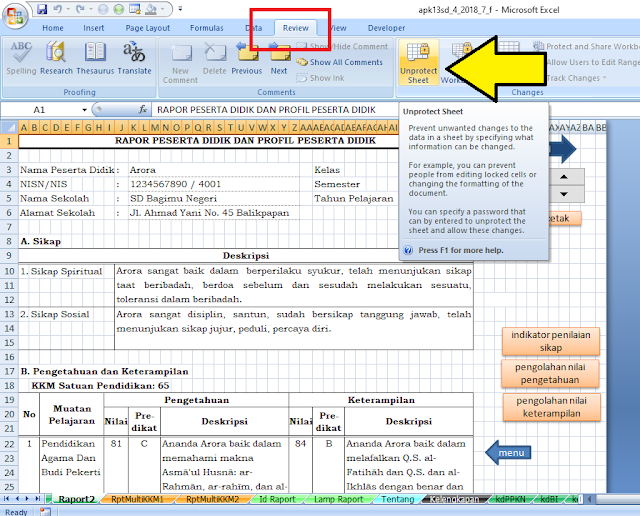The width and height of the screenshot is (640, 516).
Task: Click the spin down arrow button
Action: 564,194
